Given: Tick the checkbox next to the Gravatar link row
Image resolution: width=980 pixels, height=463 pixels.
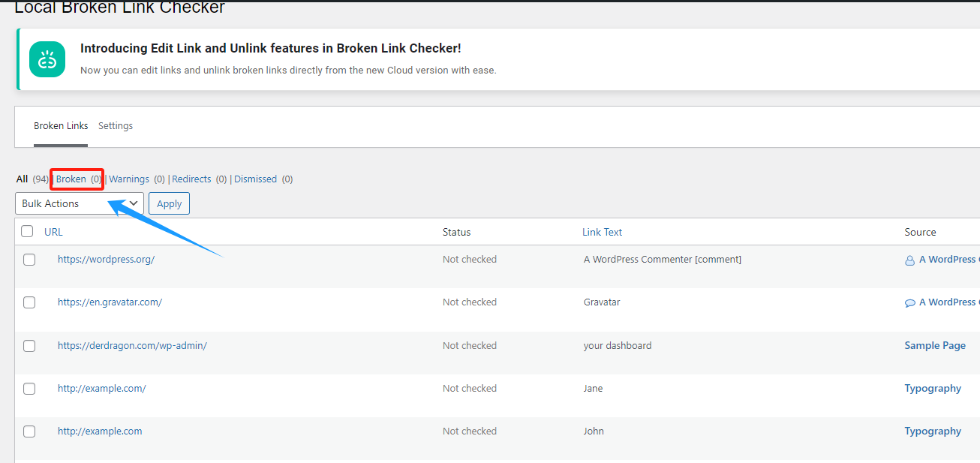Looking at the screenshot, I should 28,302.
